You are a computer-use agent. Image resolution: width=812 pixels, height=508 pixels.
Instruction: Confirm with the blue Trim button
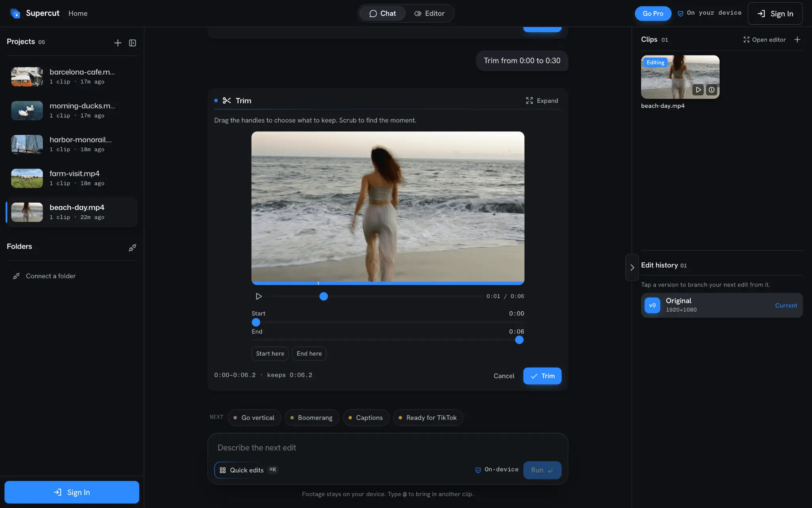click(x=542, y=376)
